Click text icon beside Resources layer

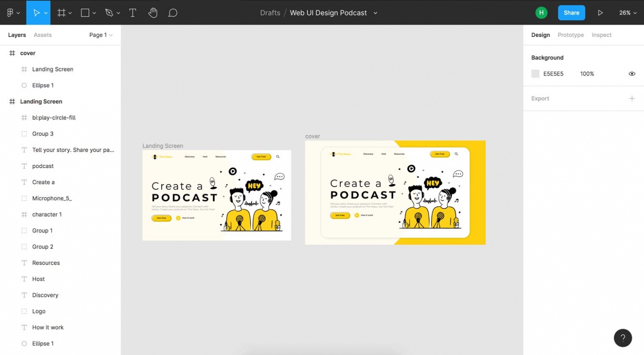coord(24,263)
